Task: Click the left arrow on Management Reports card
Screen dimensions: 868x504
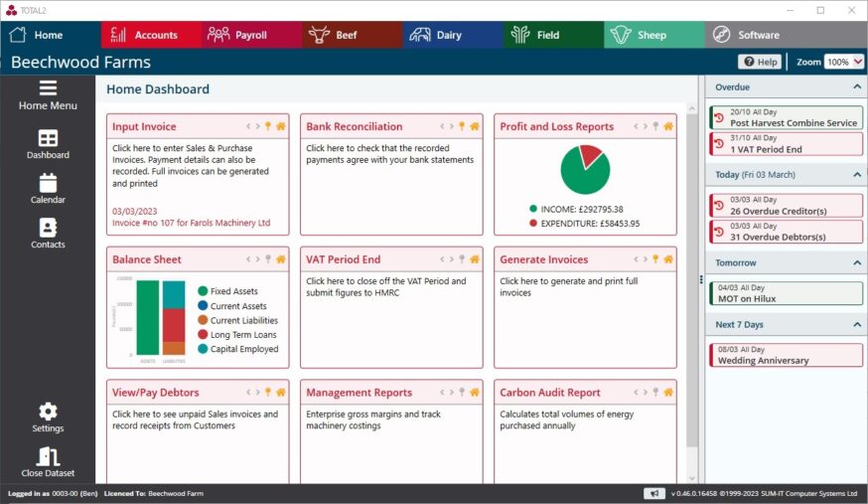Action: coord(440,393)
